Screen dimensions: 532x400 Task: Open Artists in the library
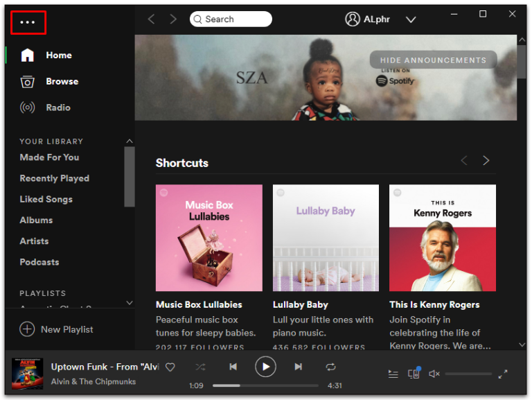[34, 241]
